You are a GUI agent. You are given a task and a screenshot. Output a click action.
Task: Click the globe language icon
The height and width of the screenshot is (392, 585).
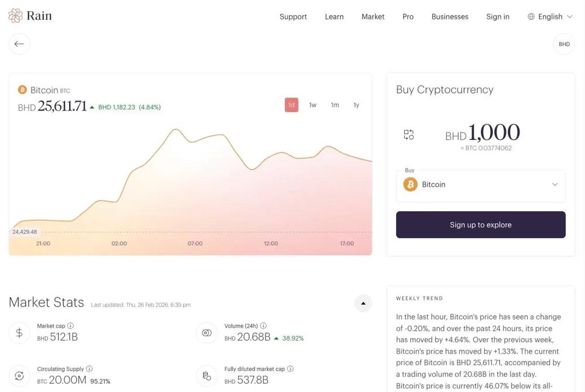coord(531,16)
